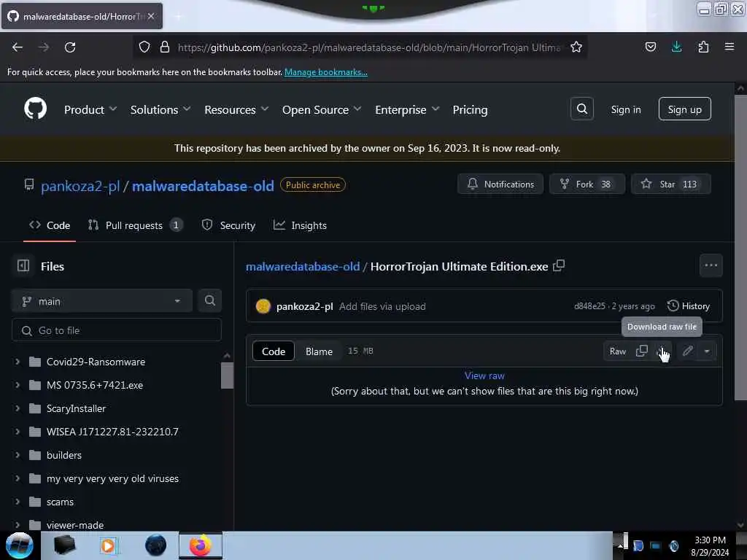Click the Go to file input
Image resolution: width=747 pixels, height=560 pixels.
(117, 330)
